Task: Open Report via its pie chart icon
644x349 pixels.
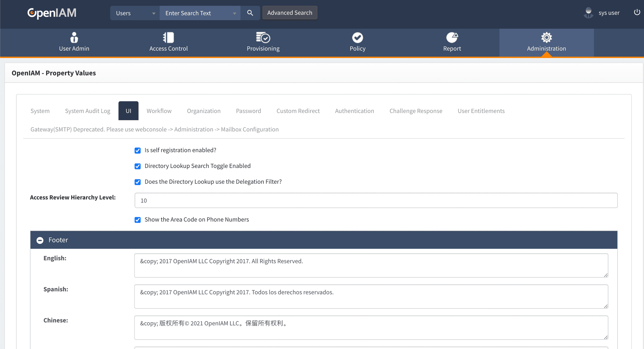Action: click(x=452, y=38)
